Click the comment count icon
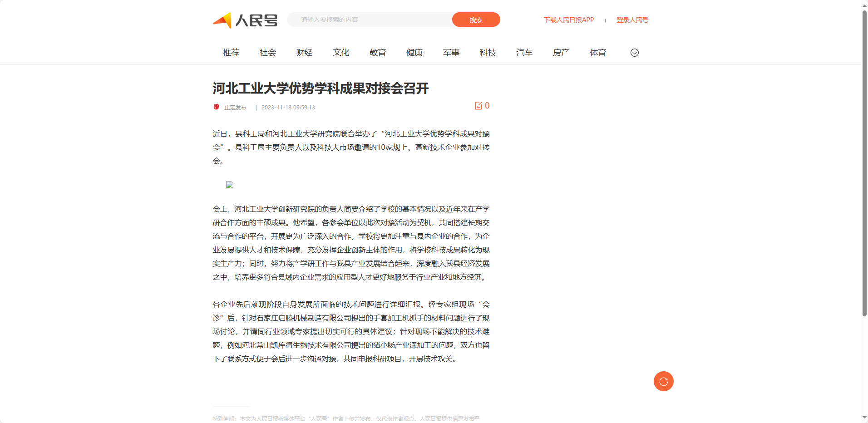This screenshot has width=868, height=423. pyautogui.click(x=478, y=106)
